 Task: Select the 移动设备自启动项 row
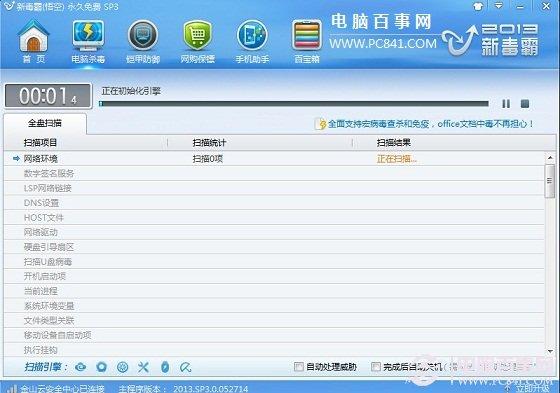click(274, 335)
